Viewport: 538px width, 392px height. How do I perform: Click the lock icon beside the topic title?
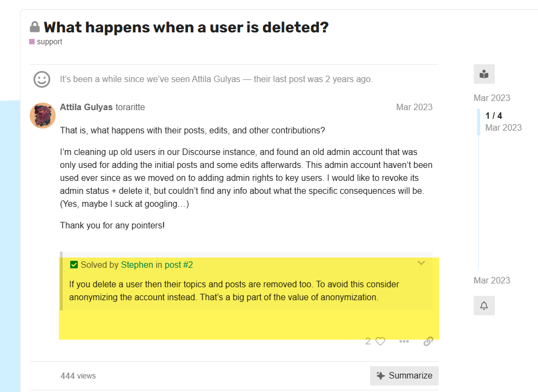(x=35, y=27)
